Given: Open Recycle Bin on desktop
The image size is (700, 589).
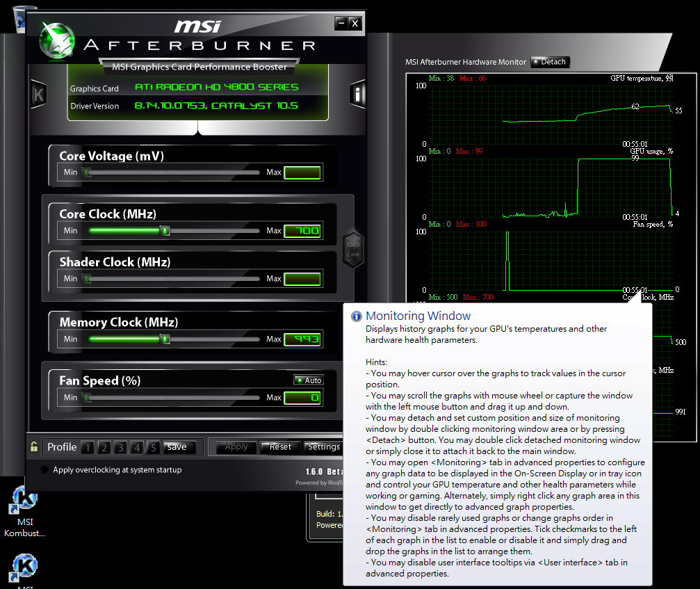Looking at the screenshot, I should (20, 19).
